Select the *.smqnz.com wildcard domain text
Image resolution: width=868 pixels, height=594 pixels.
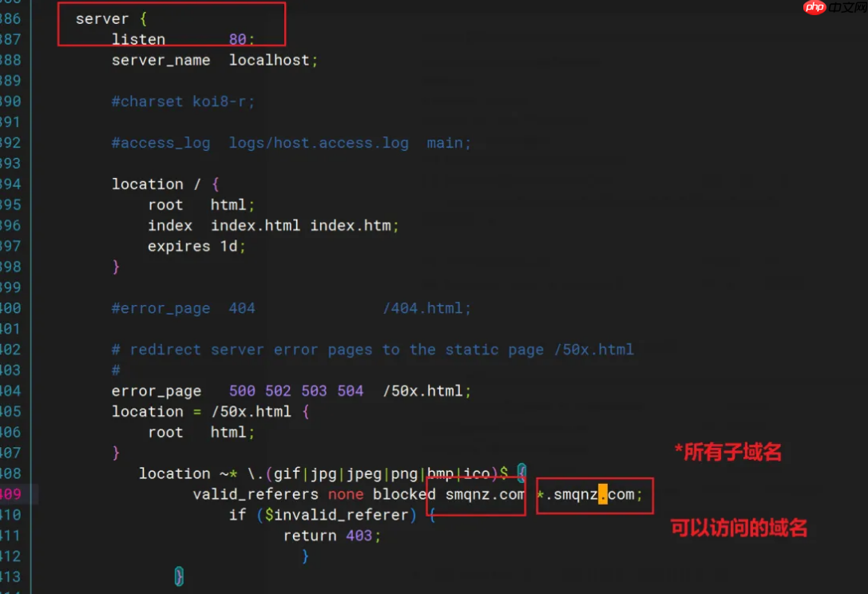(592, 494)
